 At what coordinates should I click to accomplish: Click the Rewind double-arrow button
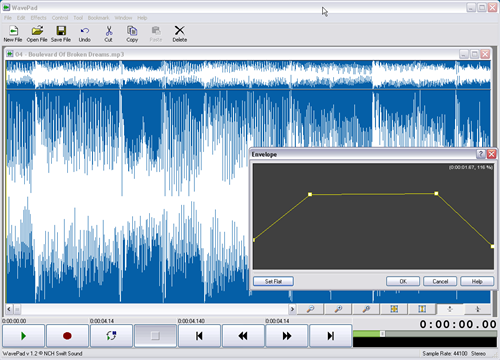[243, 336]
